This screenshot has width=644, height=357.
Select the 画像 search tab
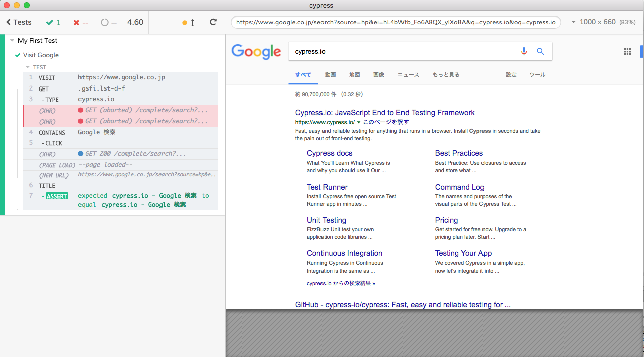[379, 75]
